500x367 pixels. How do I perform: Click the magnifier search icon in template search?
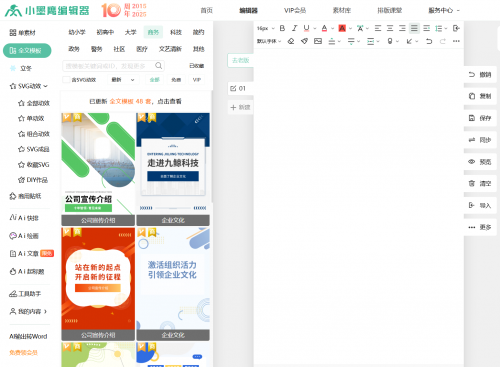click(159, 66)
